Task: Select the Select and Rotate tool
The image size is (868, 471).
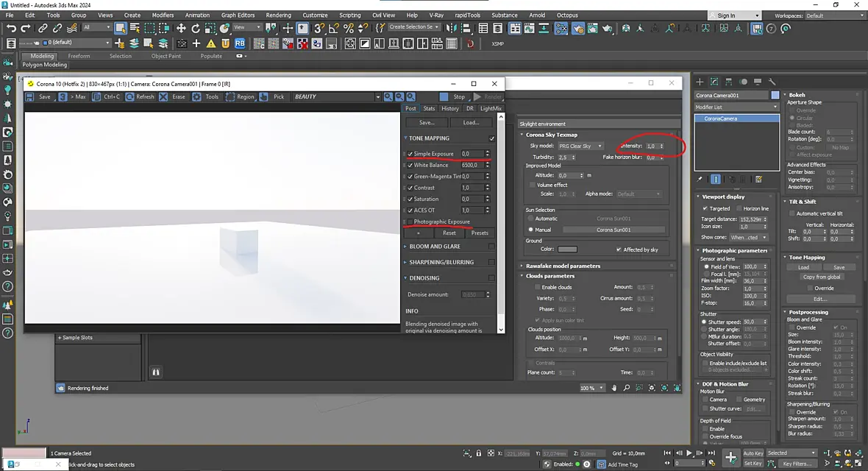Action: [196, 28]
